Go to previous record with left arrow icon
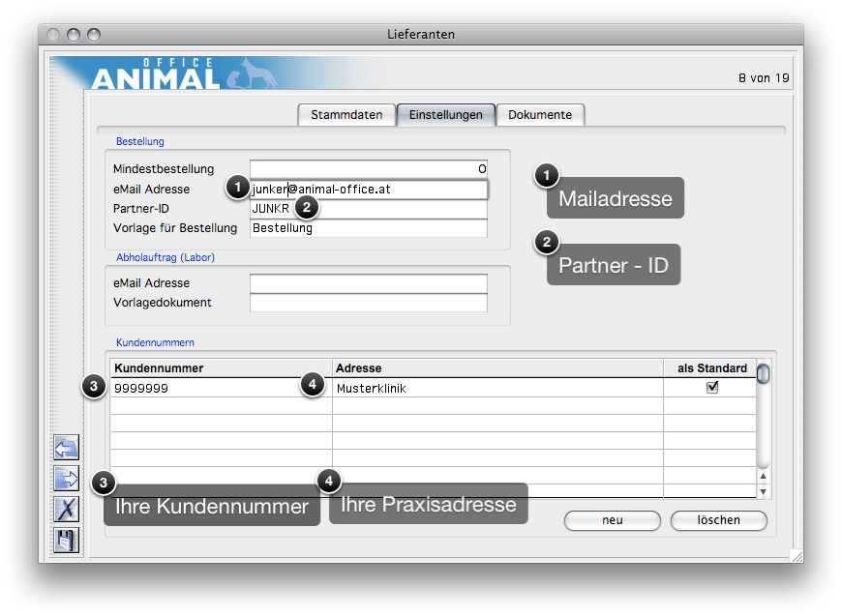Viewport: 842px width, 616px height. (66, 448)
